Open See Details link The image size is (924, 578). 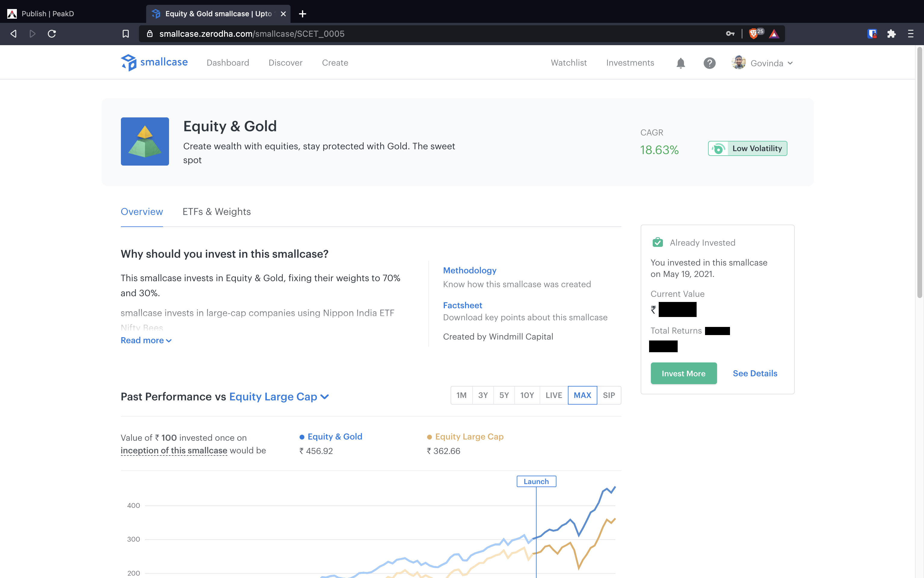pos(755,374)
